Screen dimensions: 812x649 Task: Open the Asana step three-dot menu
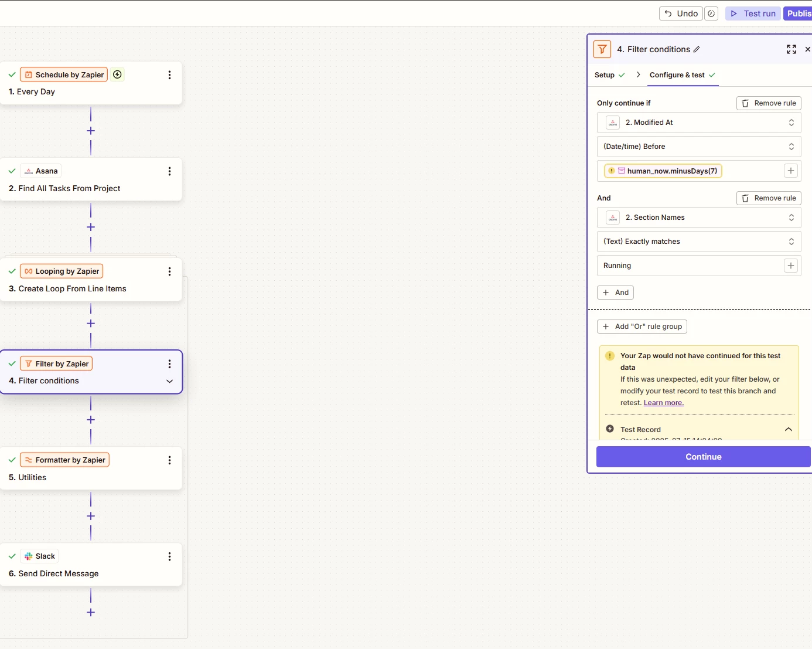coord(169,171)
